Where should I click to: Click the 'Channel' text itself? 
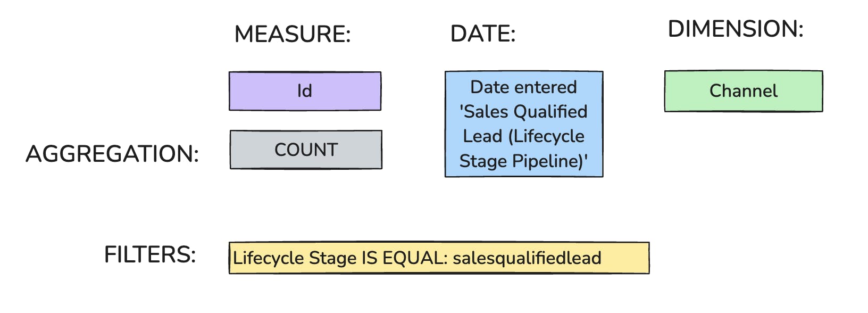743,91
